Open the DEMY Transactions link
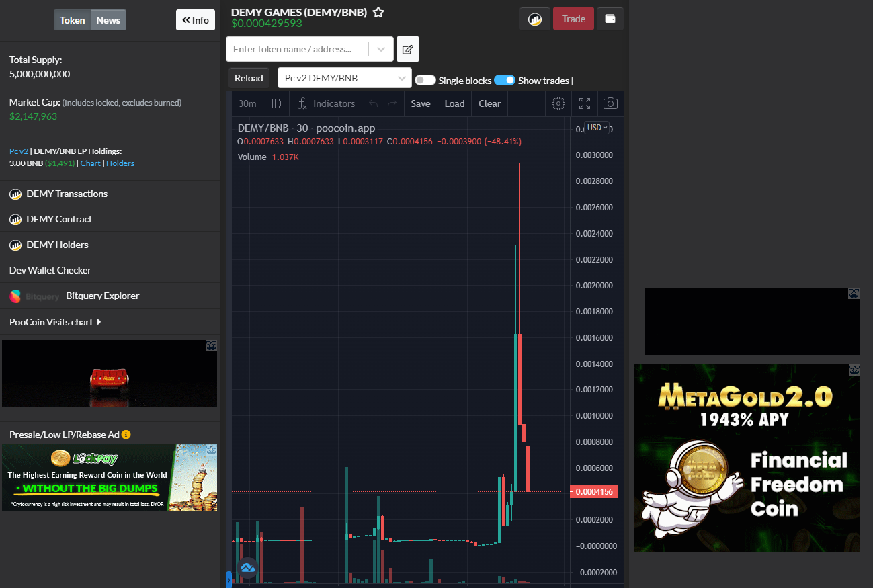Screen dimensions: 873x588 [x=67, y=194]
